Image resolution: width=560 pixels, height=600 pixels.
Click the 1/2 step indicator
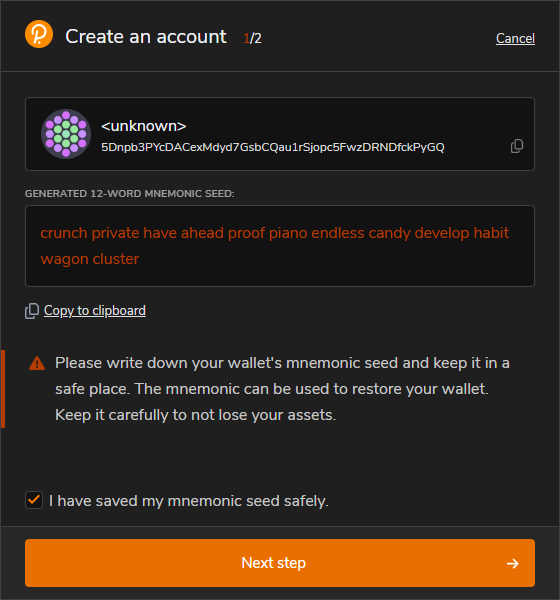pyautogui.click(x=253, y=38)
